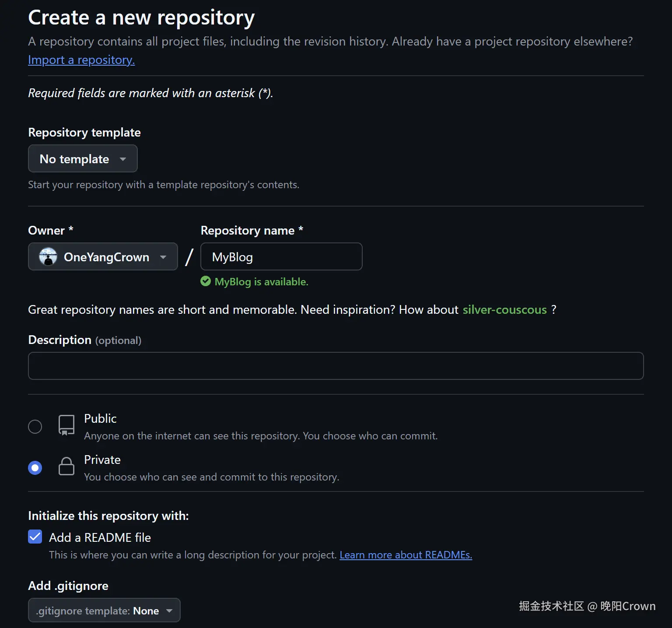672x628 pixels.
Task: Open the Import a repository link
Action: (x=81, y=60)
